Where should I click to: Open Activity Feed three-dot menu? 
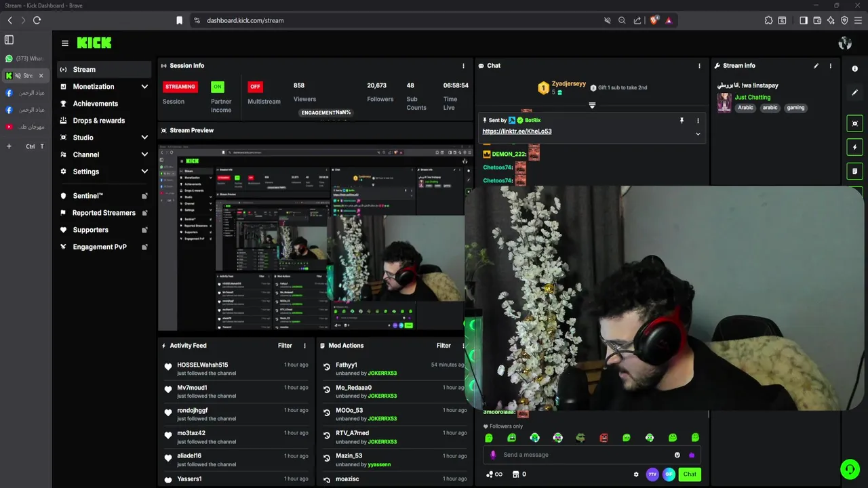[304, 346]
